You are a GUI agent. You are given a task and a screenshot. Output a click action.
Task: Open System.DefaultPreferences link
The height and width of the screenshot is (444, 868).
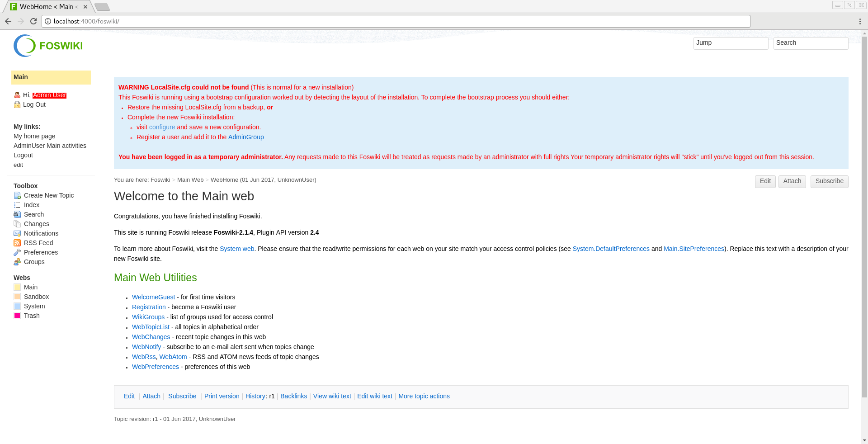pos(611,249)
